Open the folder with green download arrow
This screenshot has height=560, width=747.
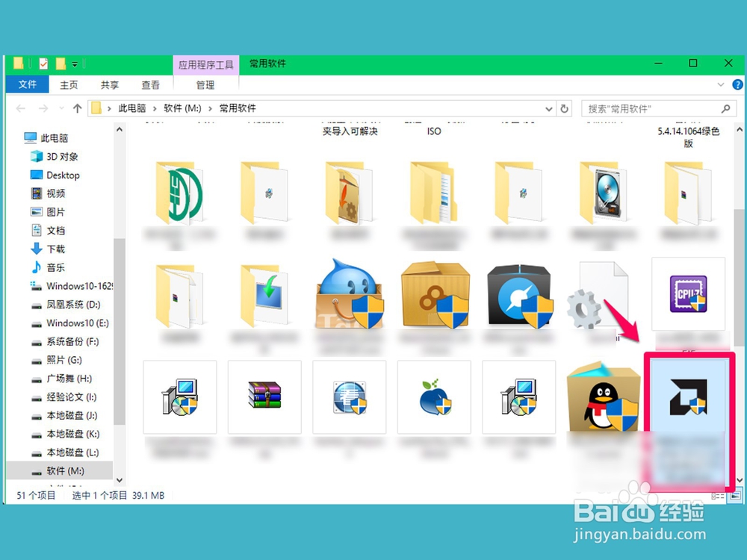click(x=264, y=295)
